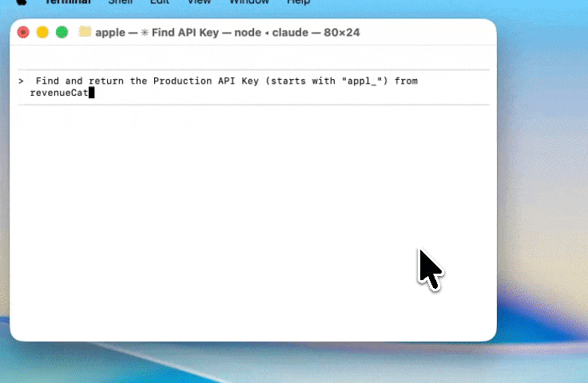
Task: Open the Shell menu
Action: click(122, 2)
